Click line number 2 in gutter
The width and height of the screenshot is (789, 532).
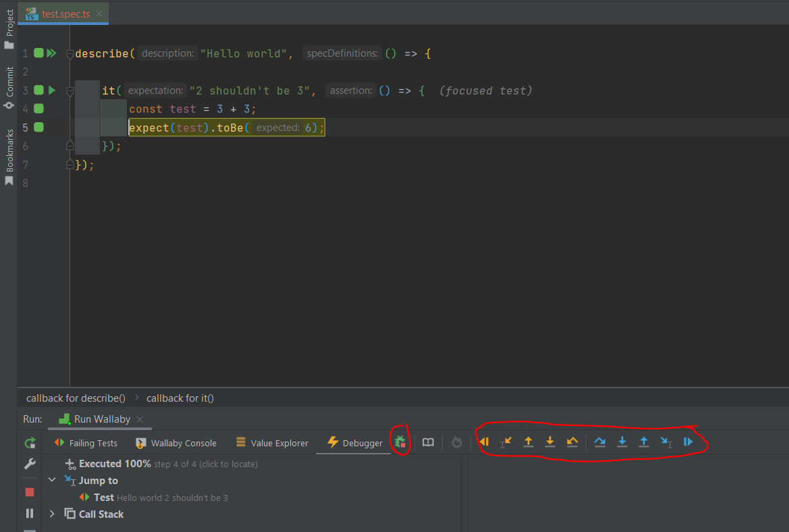(25, 72)
